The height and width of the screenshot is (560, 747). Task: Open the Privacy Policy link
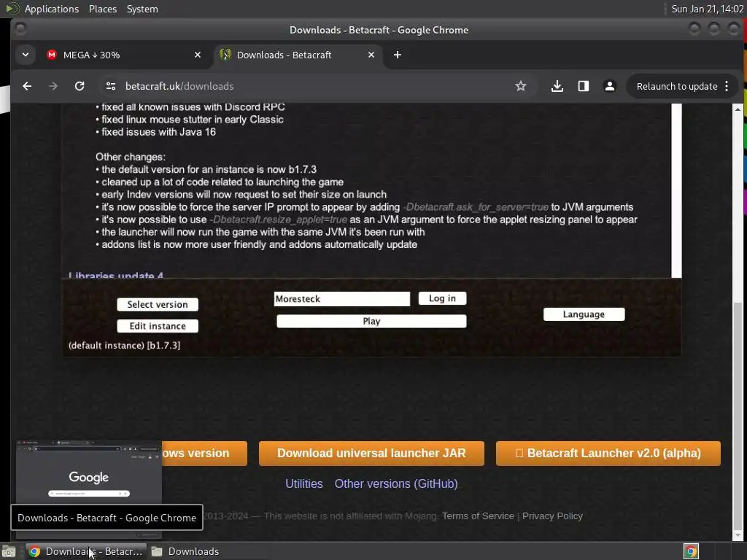pos(553,516)
